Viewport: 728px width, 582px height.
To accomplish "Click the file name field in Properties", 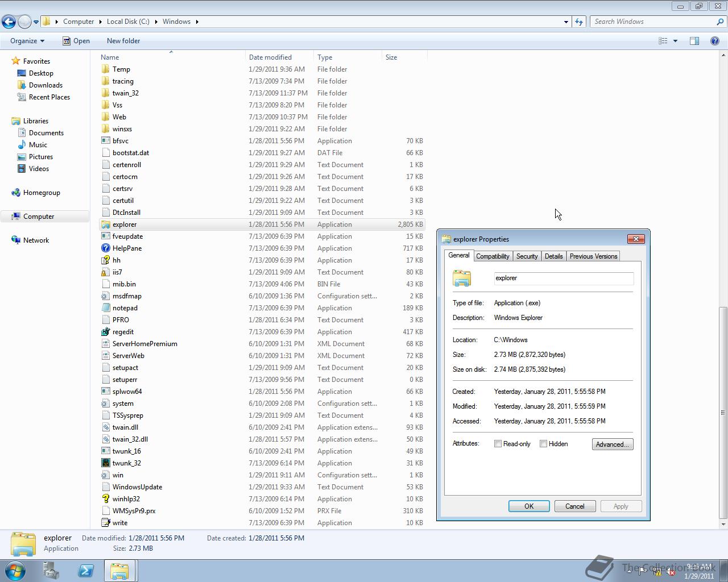I will (x=564, y=278).
